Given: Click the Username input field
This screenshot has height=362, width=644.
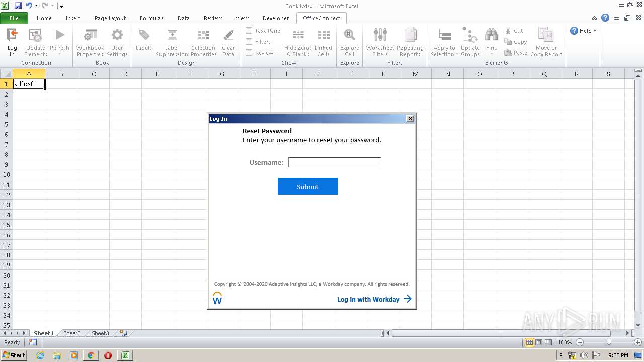Looking at the screenshot, I should pos(335,162).
